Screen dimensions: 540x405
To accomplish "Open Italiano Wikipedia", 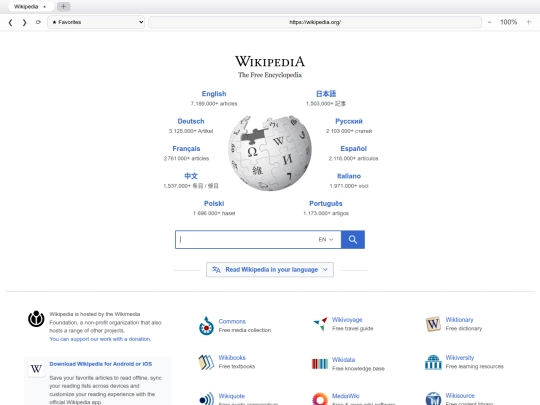I will coord(349,176).
